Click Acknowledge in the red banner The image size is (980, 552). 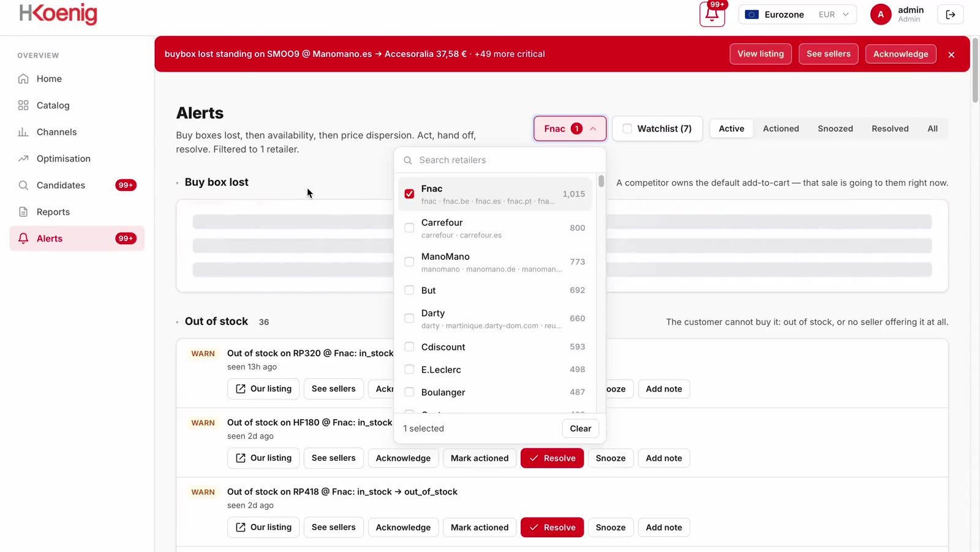(x=900, y=54)
